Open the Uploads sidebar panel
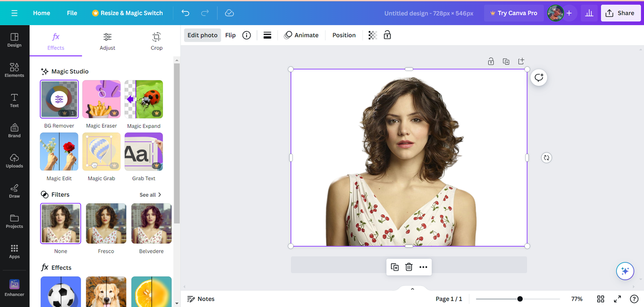This screenshot has height=307, width=644. click(x=14, y=161)
